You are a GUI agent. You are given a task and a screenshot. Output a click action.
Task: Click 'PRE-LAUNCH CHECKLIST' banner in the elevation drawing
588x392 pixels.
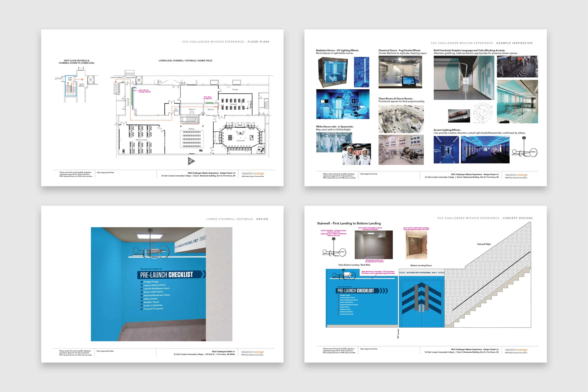pyautogui.click(x=362, y=290)
